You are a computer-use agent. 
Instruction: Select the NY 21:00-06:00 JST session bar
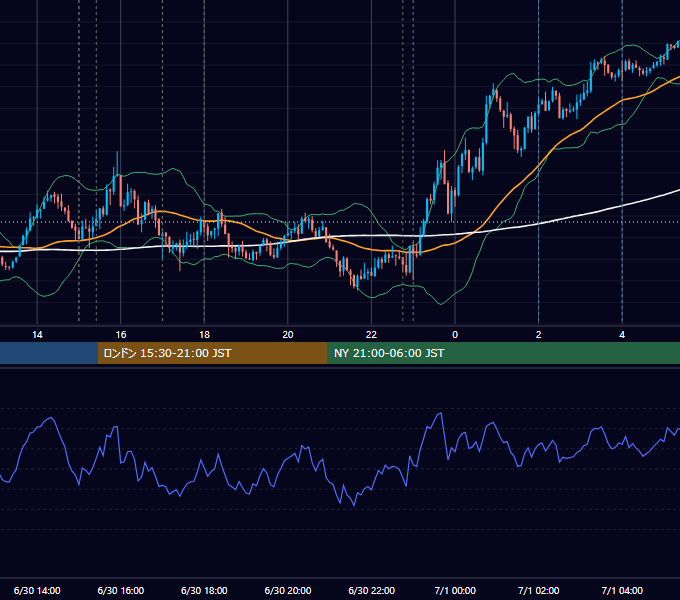tap(503, 353)
